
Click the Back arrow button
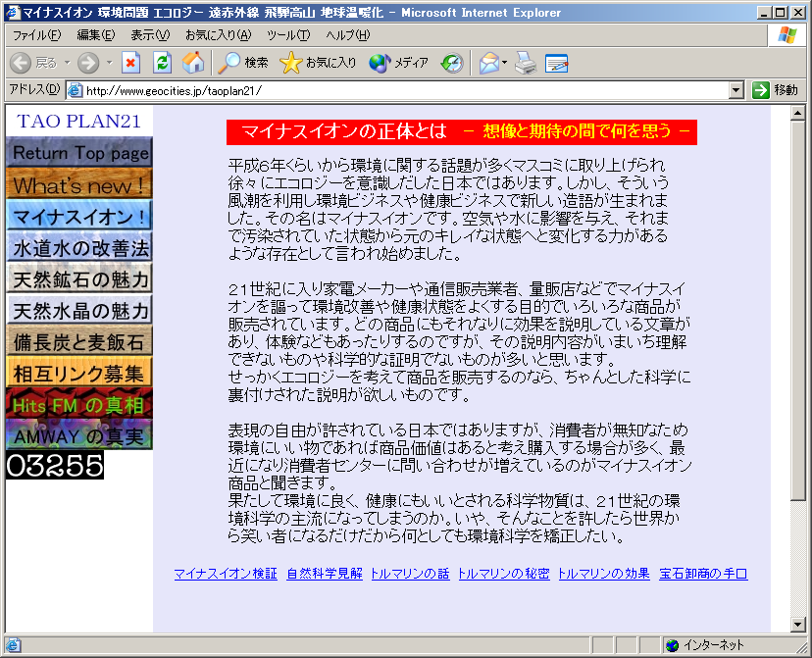point(21,63)
